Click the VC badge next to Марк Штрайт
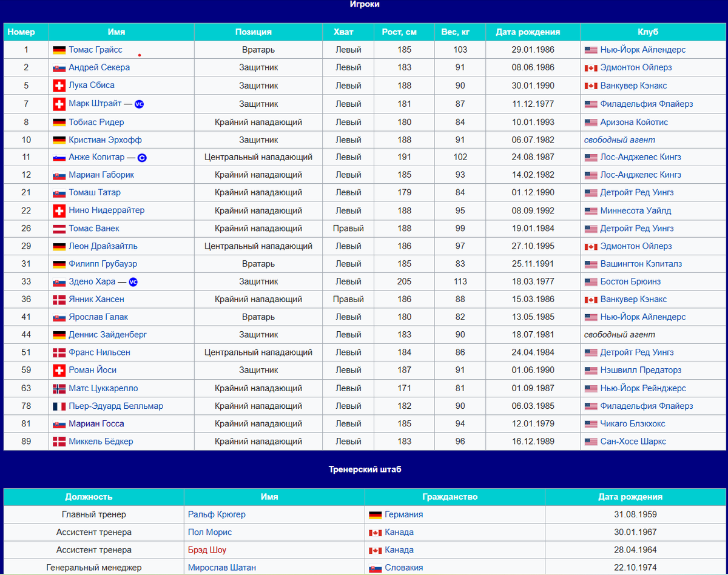 pyautogui.click(x=139, y=104)
